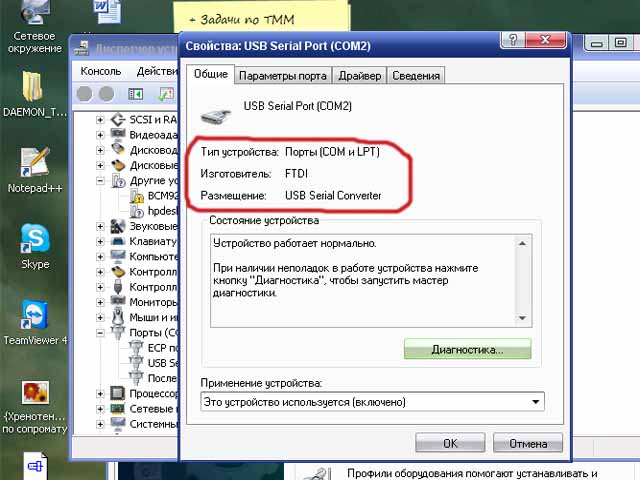Click the SCSI и RA controllers icon
The width and height of the screenshot is (640, 480).
click(x=118, y=120)
